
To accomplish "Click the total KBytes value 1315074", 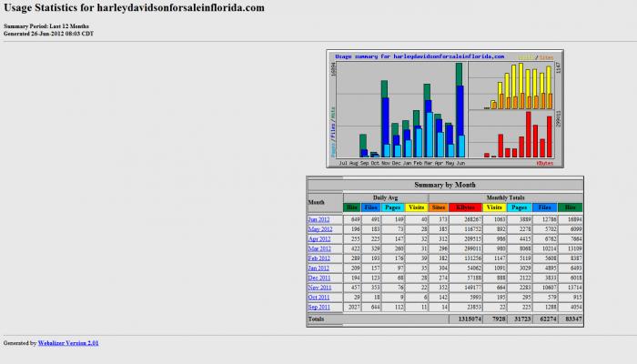I will 470,318.
